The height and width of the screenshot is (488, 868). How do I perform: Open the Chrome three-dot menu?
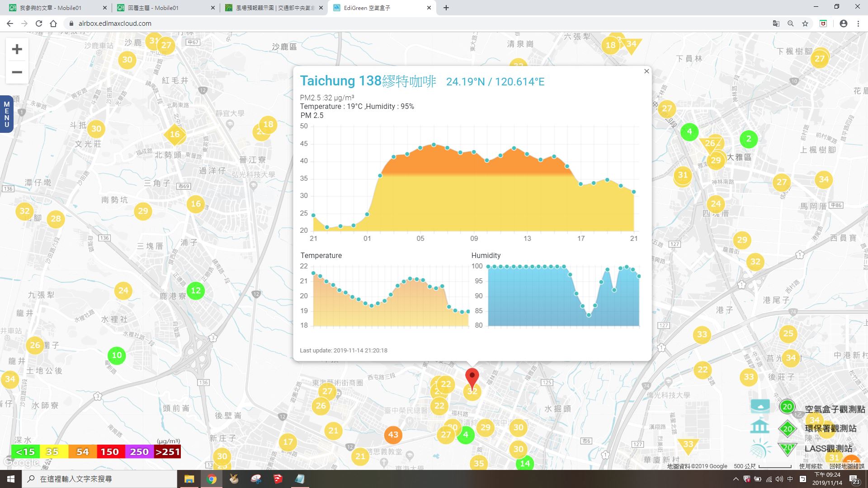tap(858, 23)
